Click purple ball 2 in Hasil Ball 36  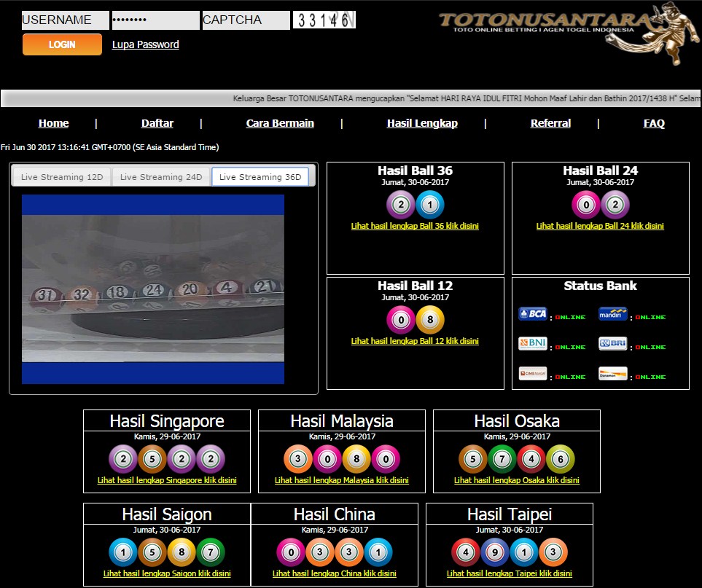(x=401, y=205)
